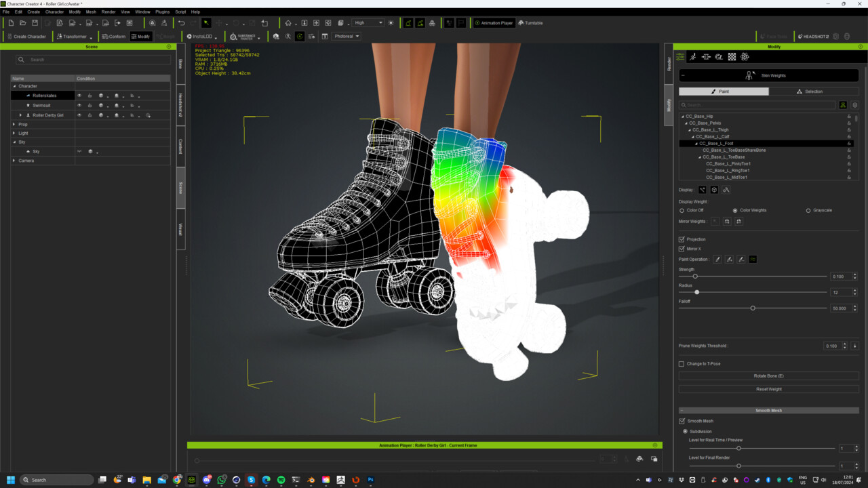The height and width of the screenshot is (488, 868).
Task: Open Windows Start menu
Action: pyautogui.click(x=11, y=480)
